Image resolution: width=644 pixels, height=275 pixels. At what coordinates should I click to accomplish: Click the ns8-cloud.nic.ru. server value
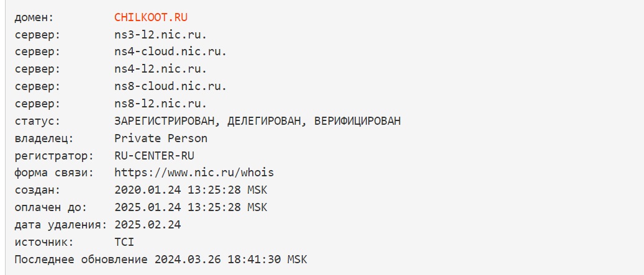pyautogui.click(x=170, y=87)
